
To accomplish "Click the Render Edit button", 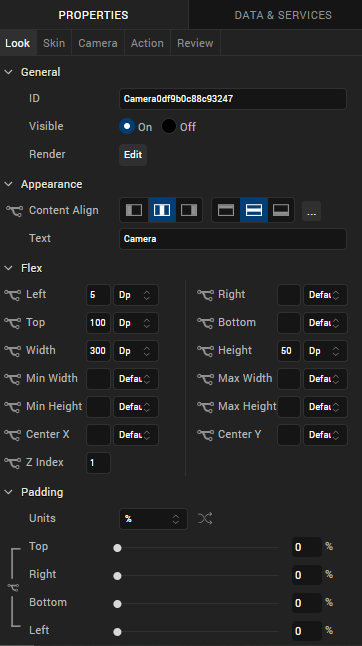I will click(133, 154).
